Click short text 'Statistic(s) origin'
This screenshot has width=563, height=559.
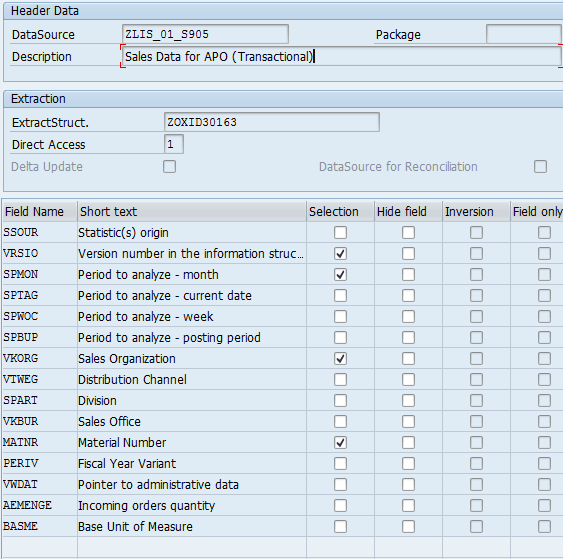(x=123, y=233)
